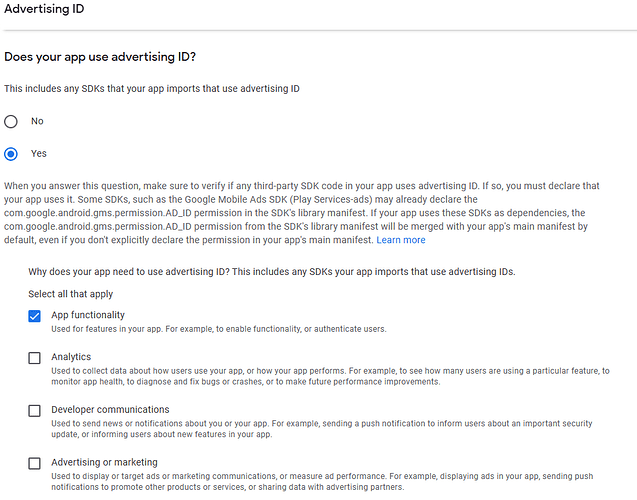Viewport: 637px width, 500px height.
Task: Click the "Developer communications" label text
Action: click(x=110, y=410)
